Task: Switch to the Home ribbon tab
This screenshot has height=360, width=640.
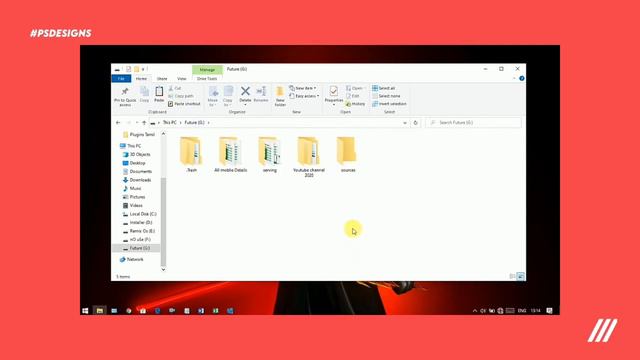Action: coord(141,78)
